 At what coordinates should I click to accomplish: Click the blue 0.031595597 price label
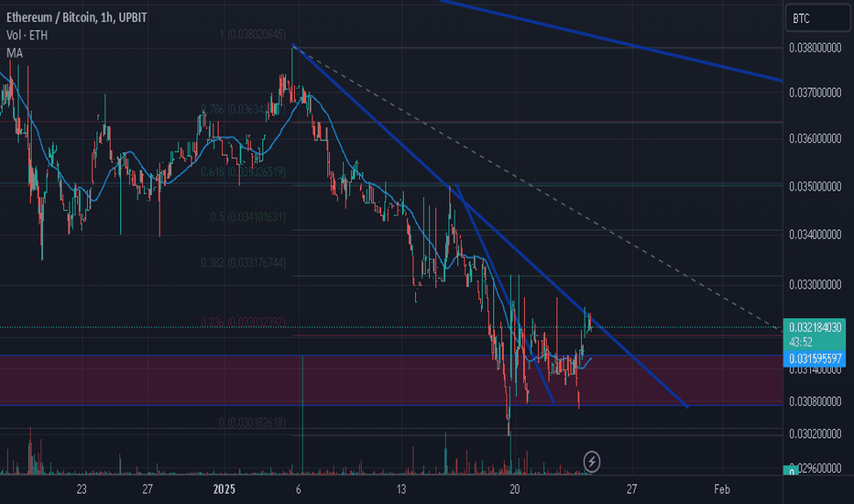[x=815, y=358]
